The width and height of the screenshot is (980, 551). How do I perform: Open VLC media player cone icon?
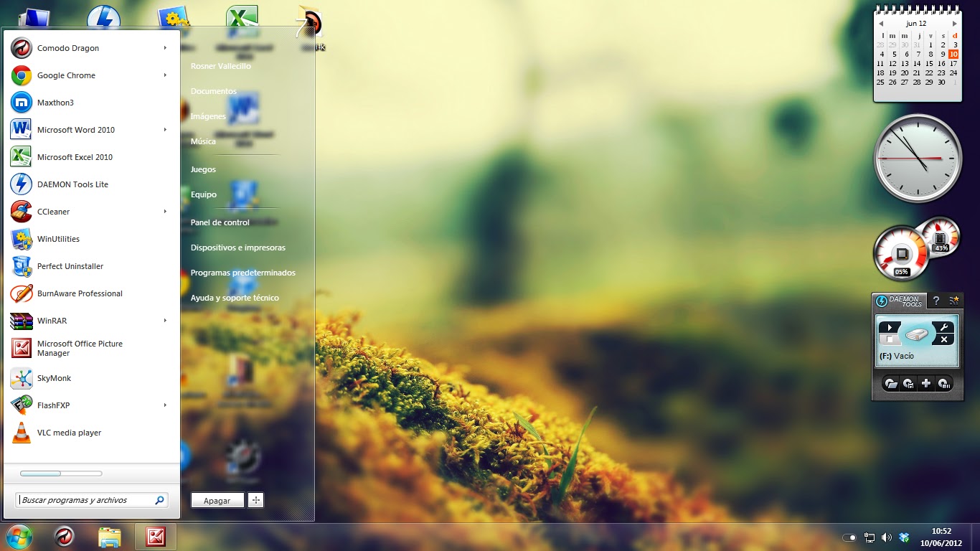coord(22,433)
